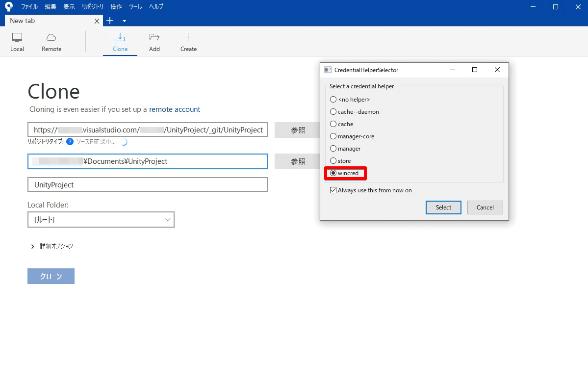Image resolution: width=588 pixels, height=390 pixels.
Task: Click the repository type help icon
Action: 70,142
